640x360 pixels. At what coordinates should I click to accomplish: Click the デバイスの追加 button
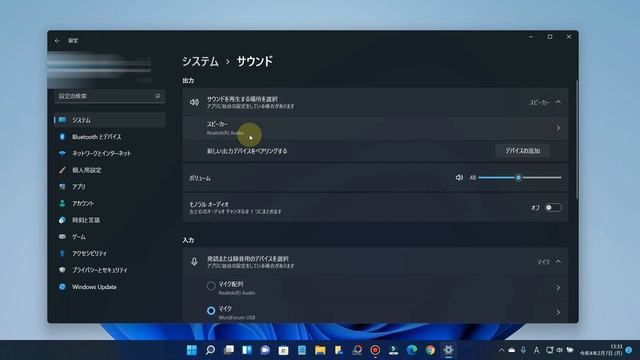click(x=523, y=151)
